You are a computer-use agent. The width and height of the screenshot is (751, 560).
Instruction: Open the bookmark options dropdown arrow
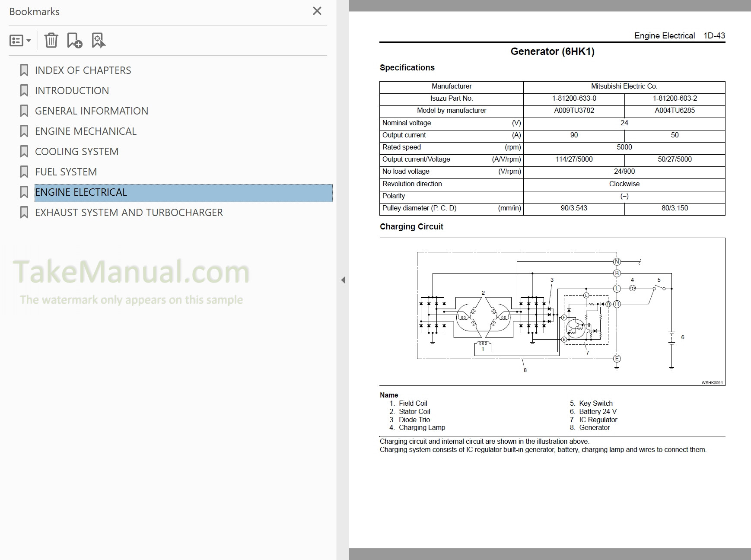tap(29, 40)
